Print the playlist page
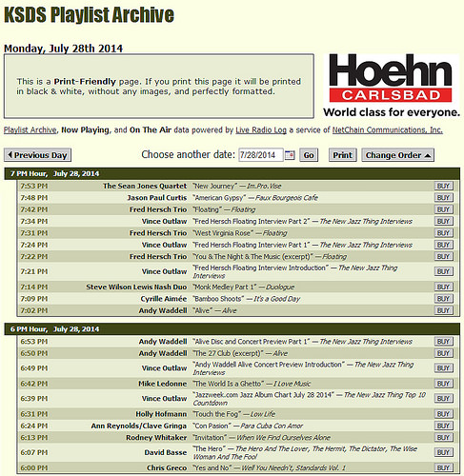The width and height of the screenshot is (464, 476). point(342,155)
